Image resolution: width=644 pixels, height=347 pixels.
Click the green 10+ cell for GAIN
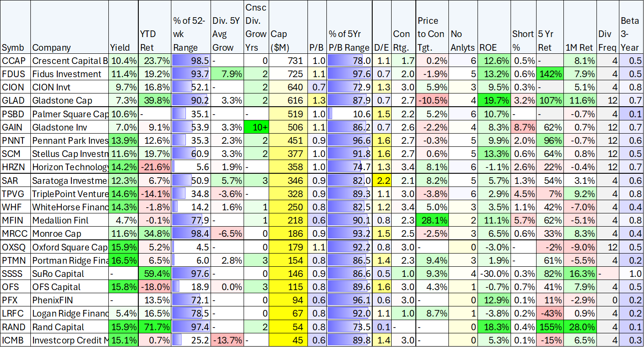pyautogui.click(x=255, y=127)
